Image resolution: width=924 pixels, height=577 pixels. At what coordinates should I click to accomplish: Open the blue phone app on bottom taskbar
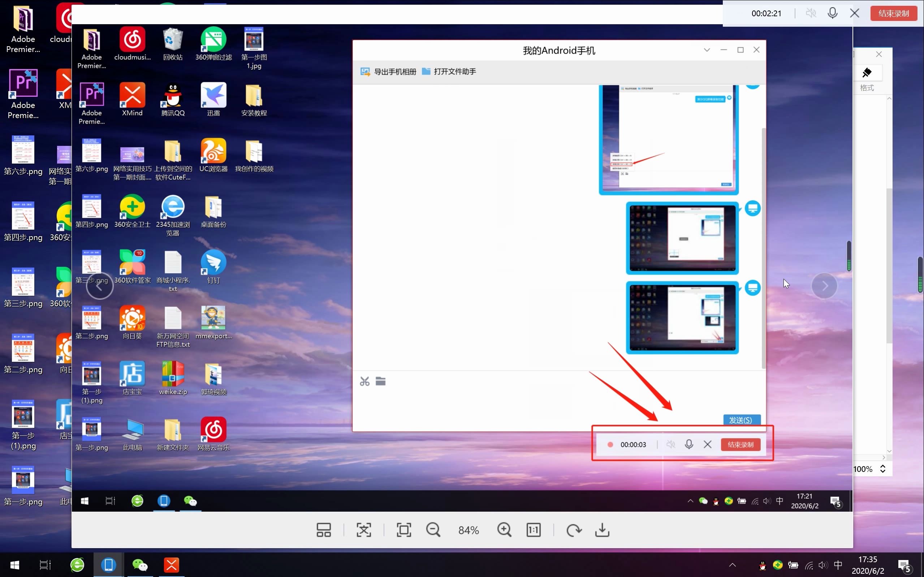109,565
